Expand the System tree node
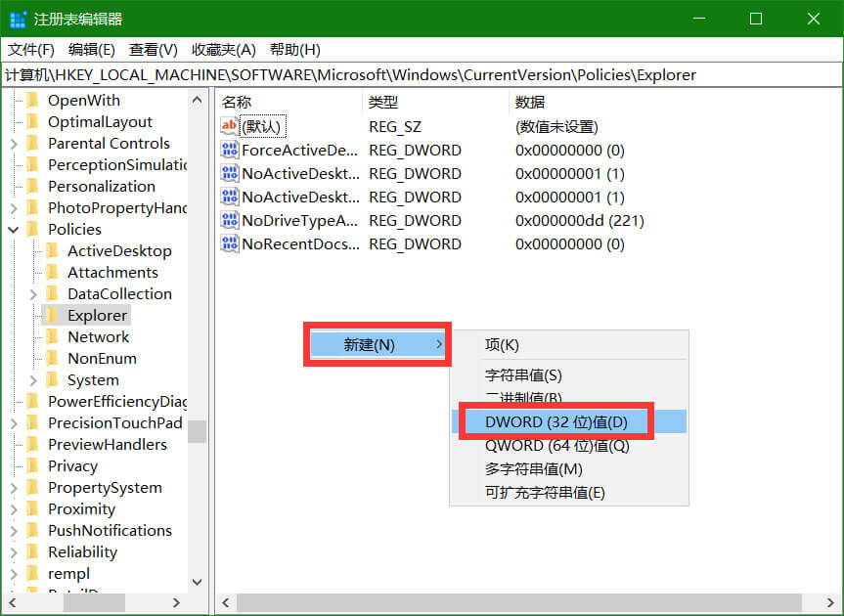Screen dimensions: 844x616 33,380
